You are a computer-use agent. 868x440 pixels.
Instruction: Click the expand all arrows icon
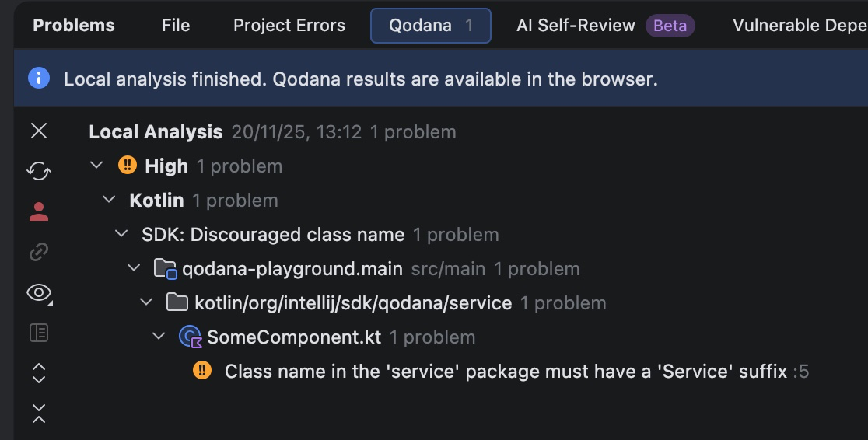pos(39,373)
